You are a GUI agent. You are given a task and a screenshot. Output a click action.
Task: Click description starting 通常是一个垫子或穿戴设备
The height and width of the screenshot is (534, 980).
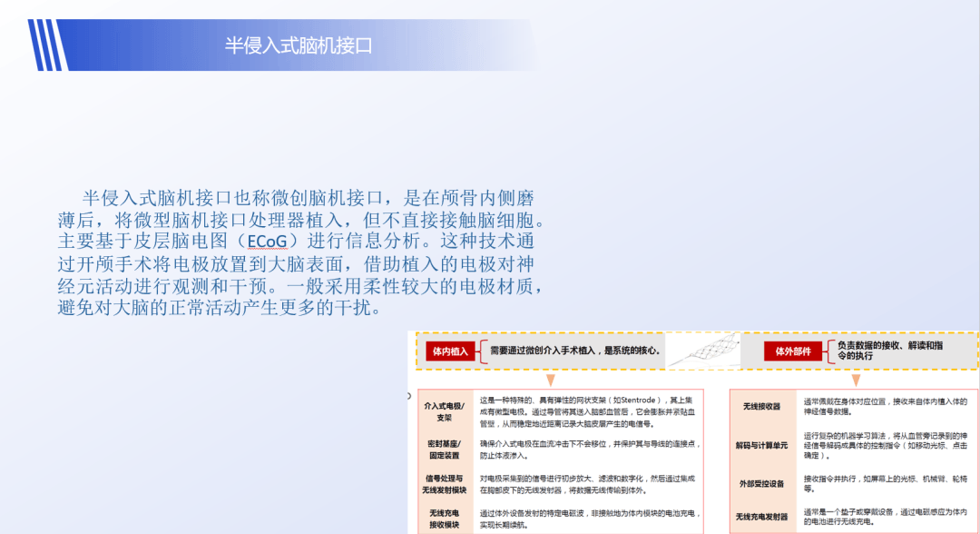pos(886,517)
